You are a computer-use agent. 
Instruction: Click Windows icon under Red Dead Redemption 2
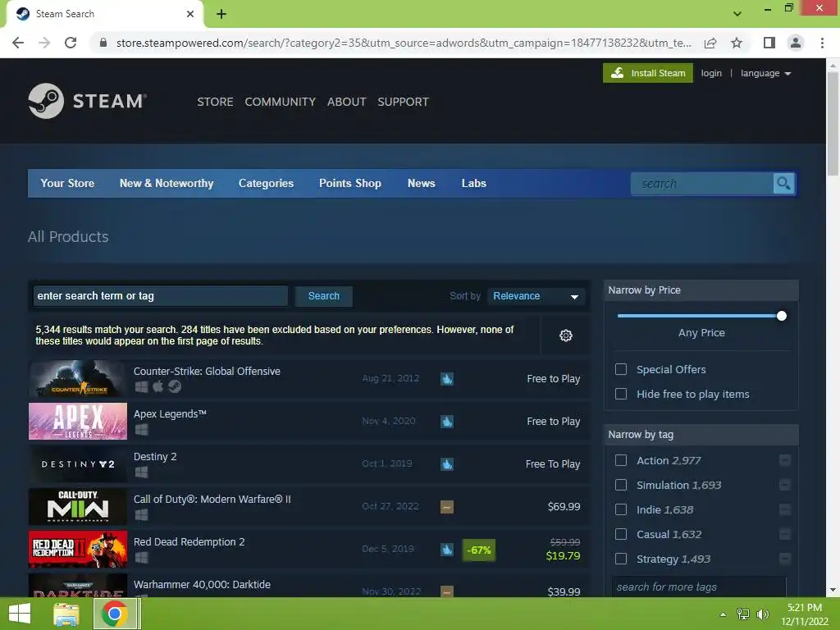(141, 558)
